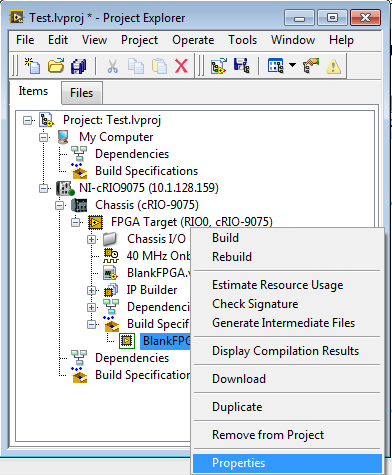Viewport: 392px width, 475px height.
Task: Select Estimate Resource Usage menu entry
Action: tap(278, 285)
